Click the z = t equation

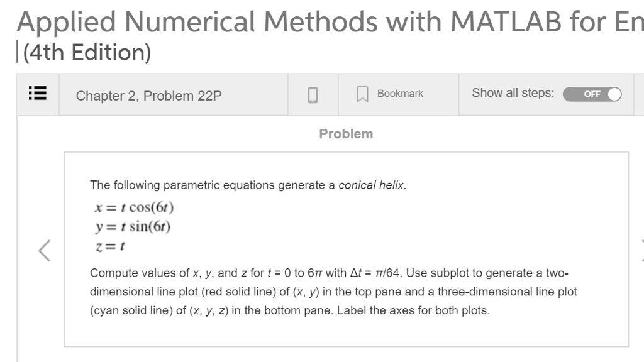click(x=111, y=246)
